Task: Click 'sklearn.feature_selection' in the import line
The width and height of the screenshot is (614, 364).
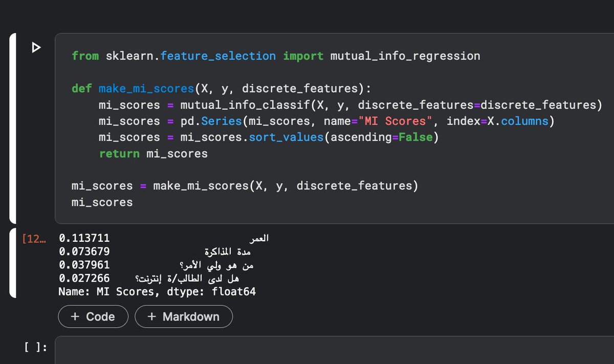Action: point(190,56)
